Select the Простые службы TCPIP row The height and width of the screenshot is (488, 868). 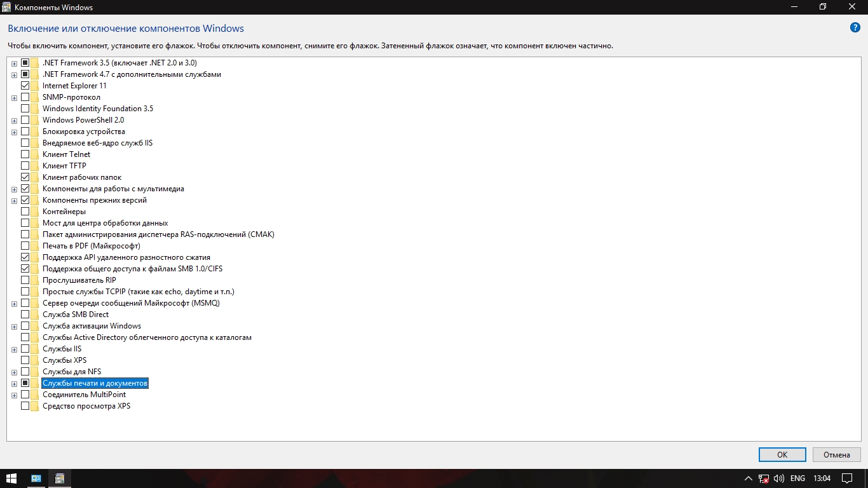click(139, 292)
